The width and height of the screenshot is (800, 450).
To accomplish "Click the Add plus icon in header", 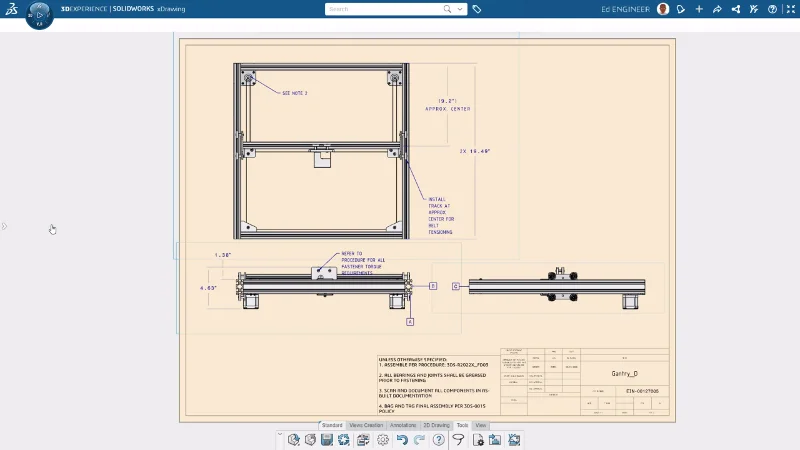I will 699,9.
